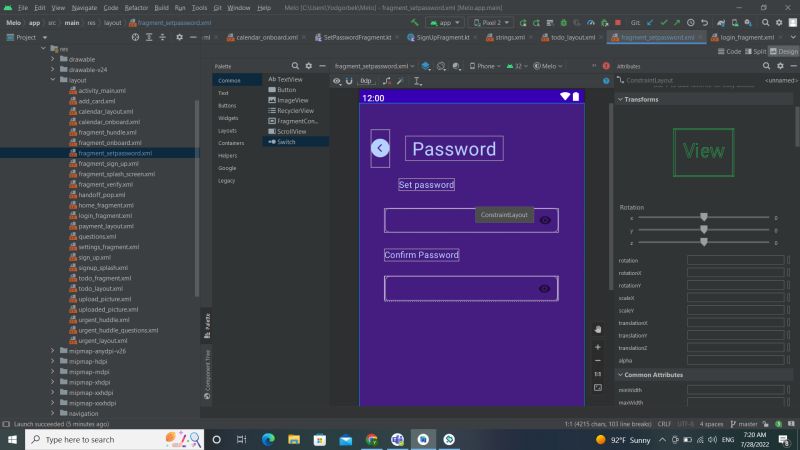Viewport: 800px width, 450px height.
Task: Open IDE settings gear in main toolbar
Action: [779, 22]
